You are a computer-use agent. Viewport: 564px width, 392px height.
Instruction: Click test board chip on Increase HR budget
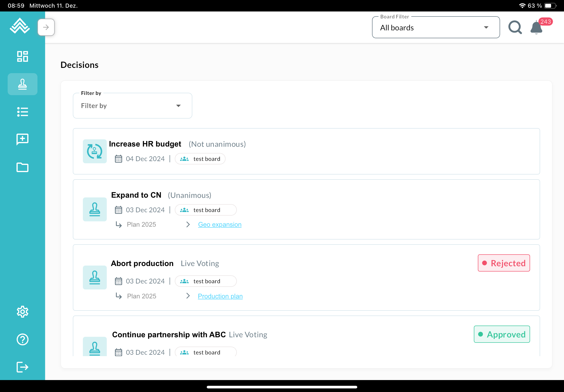coord(200,159)
